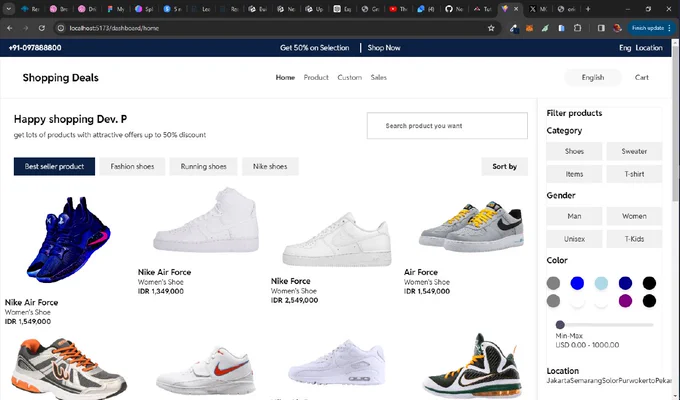680x400 pixels.
Task: Switch to the first Dribbble tab
Action: tap(59, 9)
